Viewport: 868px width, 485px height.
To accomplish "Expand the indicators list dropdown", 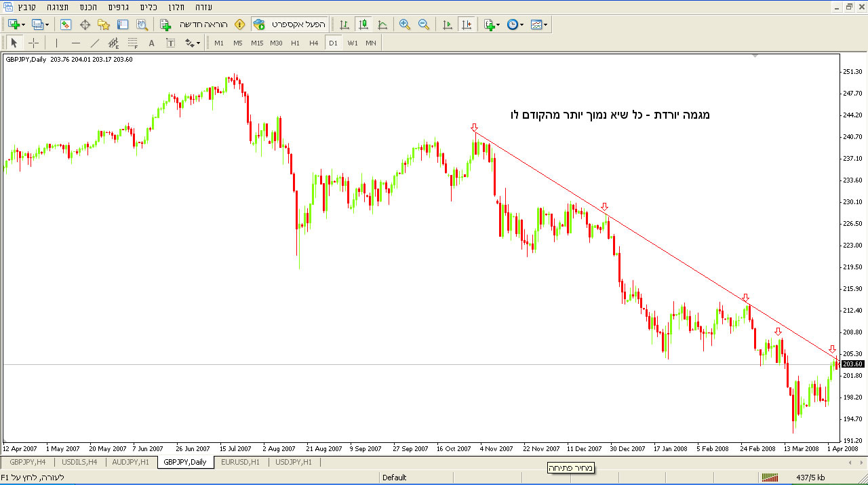I will [x=498, y=24].
